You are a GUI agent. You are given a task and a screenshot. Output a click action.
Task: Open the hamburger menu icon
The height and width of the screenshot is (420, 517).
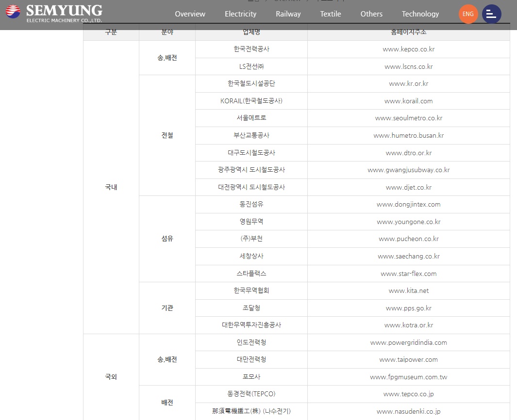[491, 14]
